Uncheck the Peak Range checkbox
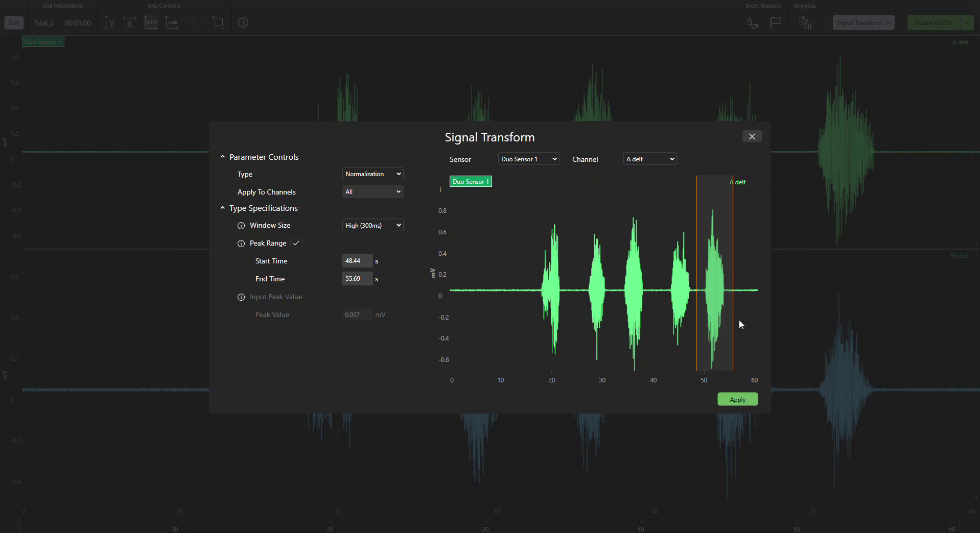980x533 pixels. point(296,243)
